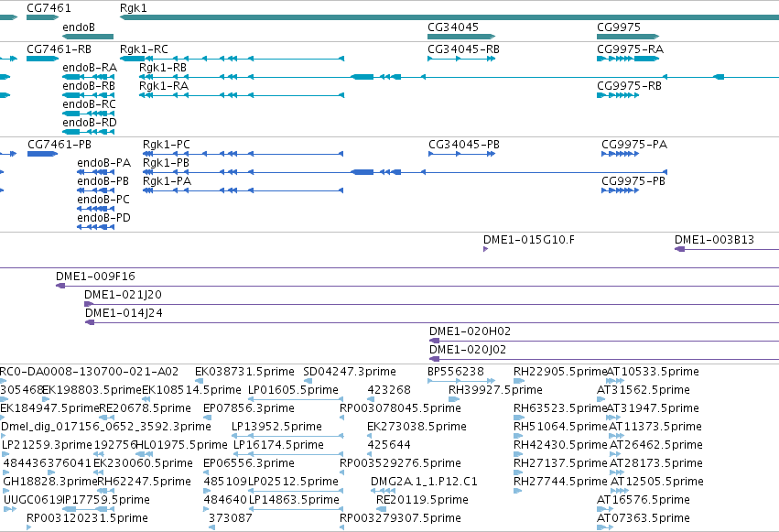
Task: Select CG9975-PA coding feature
Action: pos(620,154)
